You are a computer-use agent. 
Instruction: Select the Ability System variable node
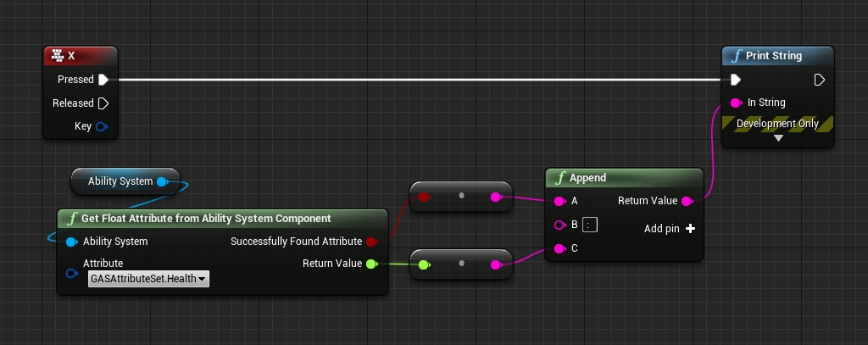[125, 181]
